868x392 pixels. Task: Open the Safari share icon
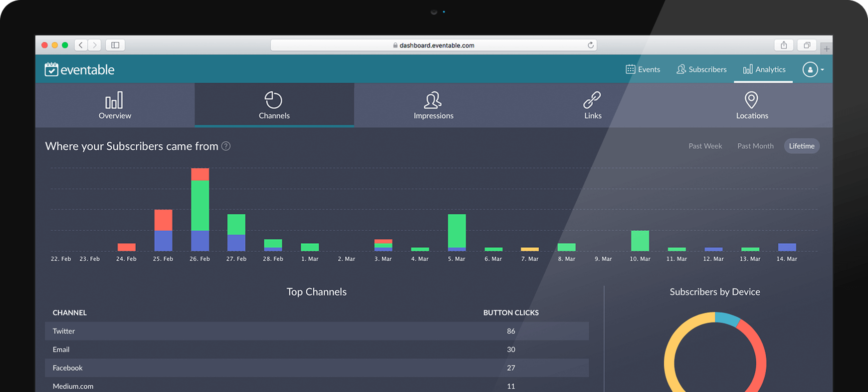784,45
